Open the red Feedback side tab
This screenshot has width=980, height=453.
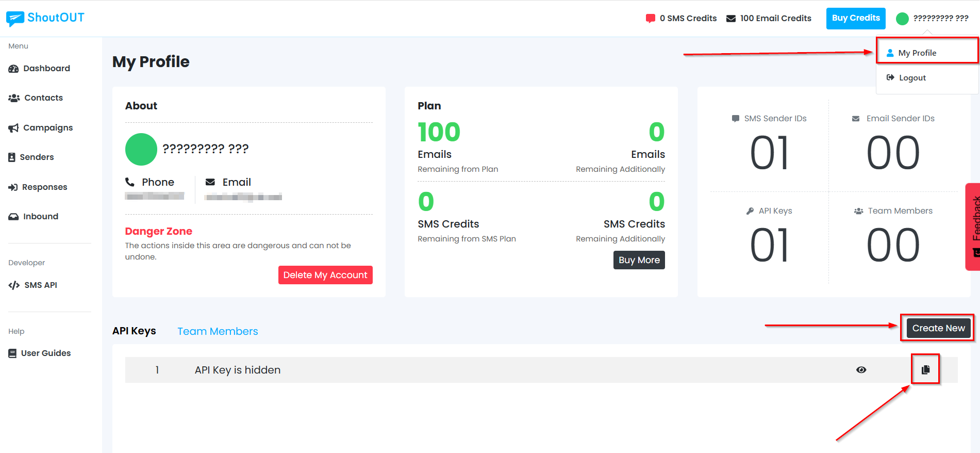pos(974,227)
